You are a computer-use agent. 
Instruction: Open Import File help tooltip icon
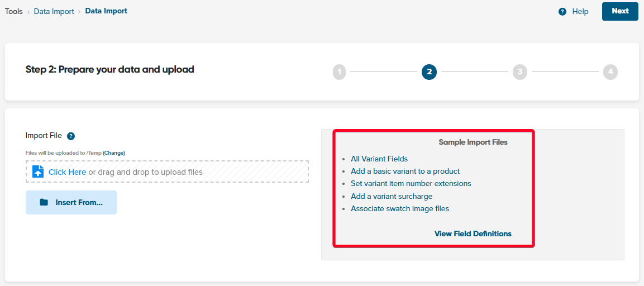pyautogui.click(x=70, y=136)
